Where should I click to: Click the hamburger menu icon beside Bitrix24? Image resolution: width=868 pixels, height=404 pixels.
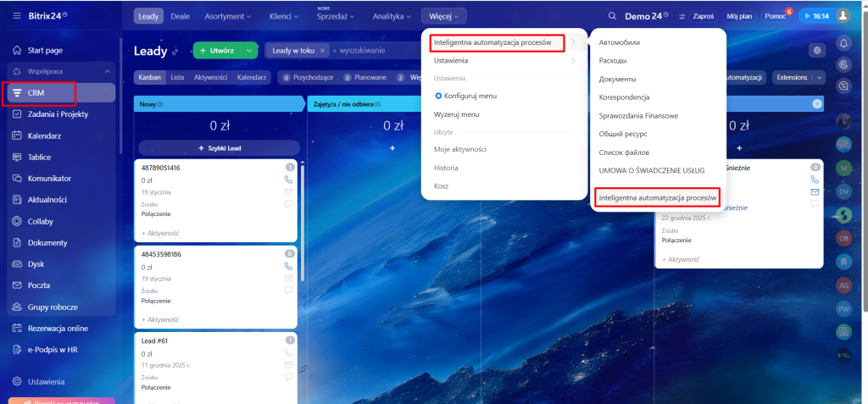(17, 16)
